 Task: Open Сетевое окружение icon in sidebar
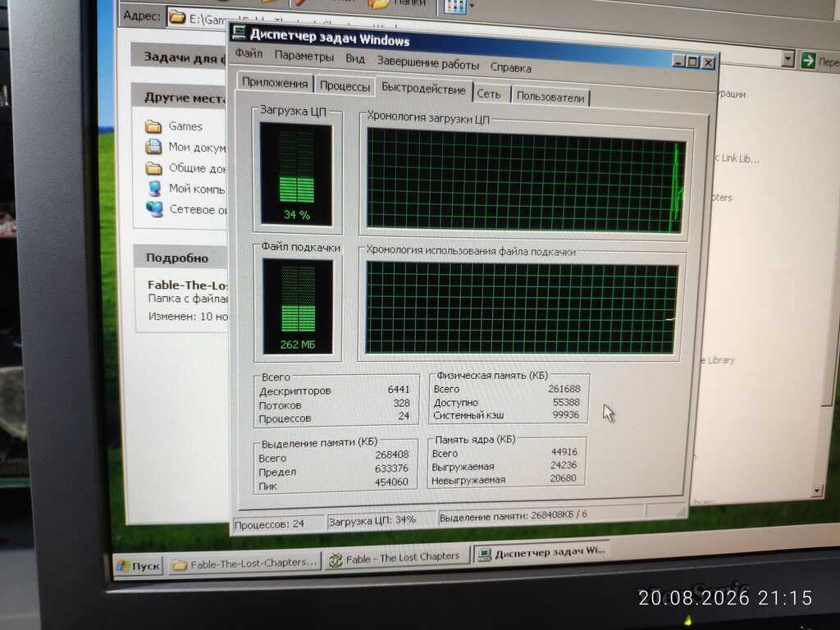[x=154, y=209]
